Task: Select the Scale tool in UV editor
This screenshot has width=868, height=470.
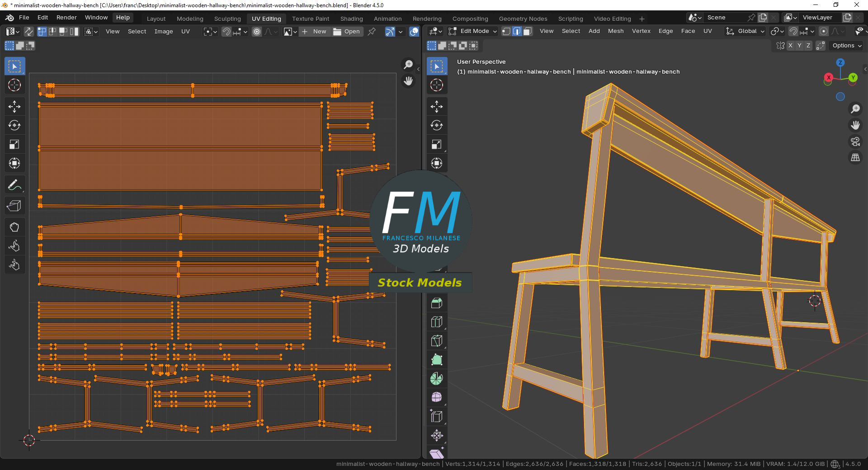Action: 14,144
